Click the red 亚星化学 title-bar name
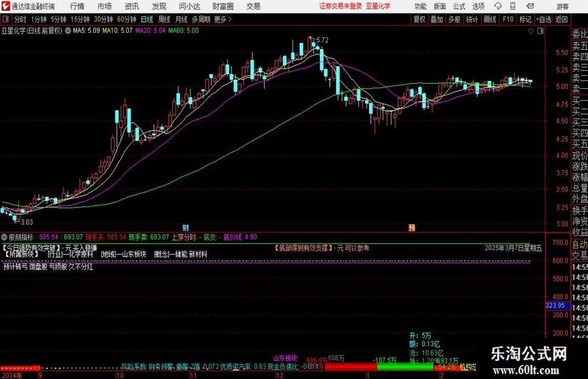 tap(378, 6)
